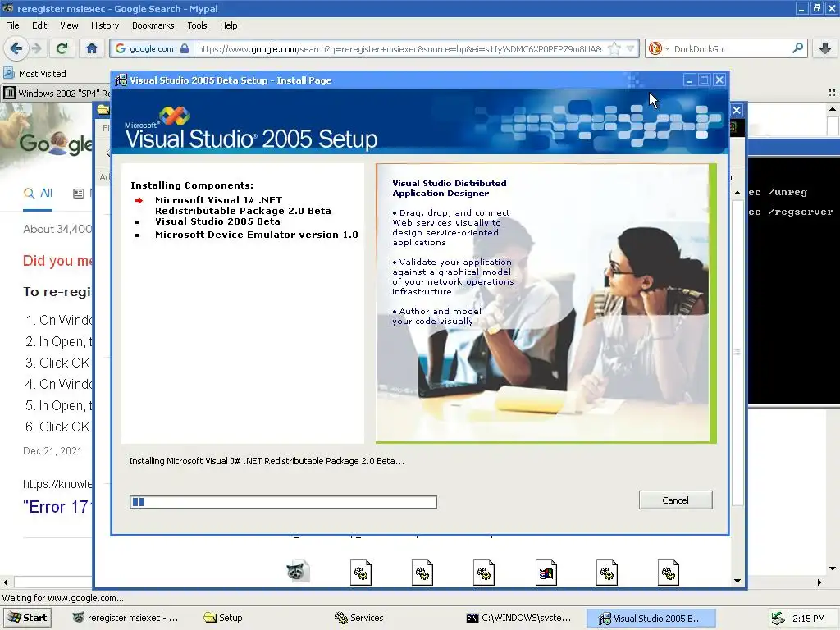
Task: Click the "Installing Components:" heading
Action: click(x=192, y=185)
